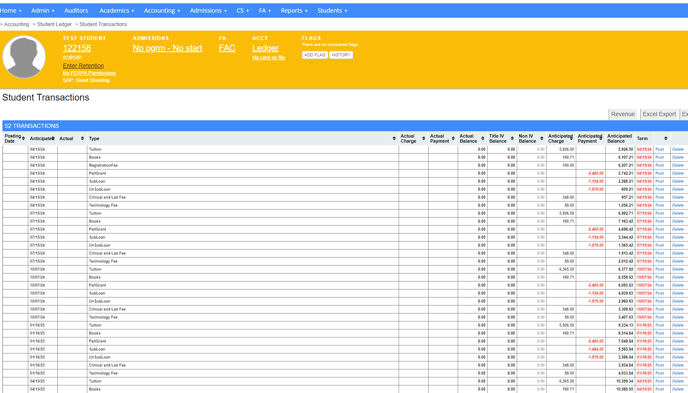The image size is (688, 393).
Task: Click the 'Student Transactions' page heading
Action: tap(46, 97)
